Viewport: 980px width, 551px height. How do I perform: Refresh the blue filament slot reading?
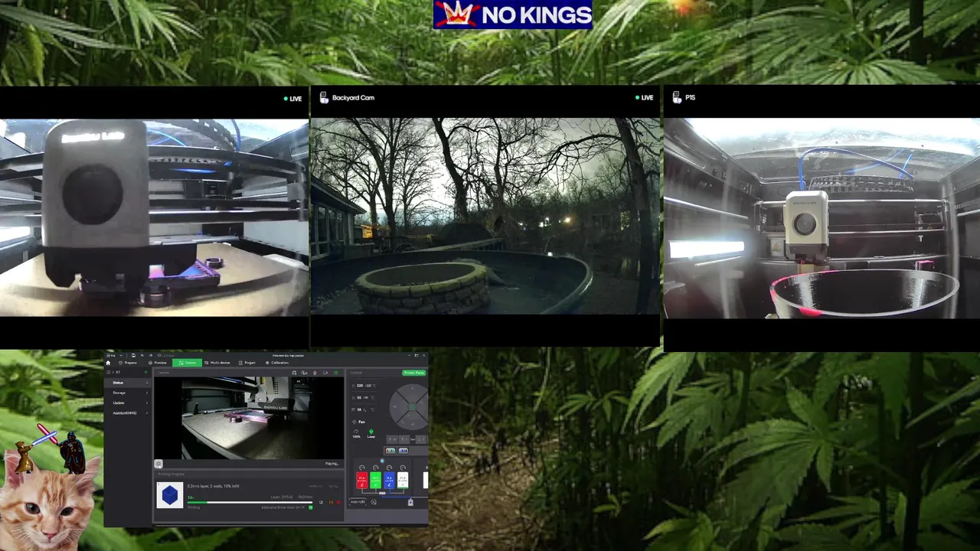(x=389, y=468)
